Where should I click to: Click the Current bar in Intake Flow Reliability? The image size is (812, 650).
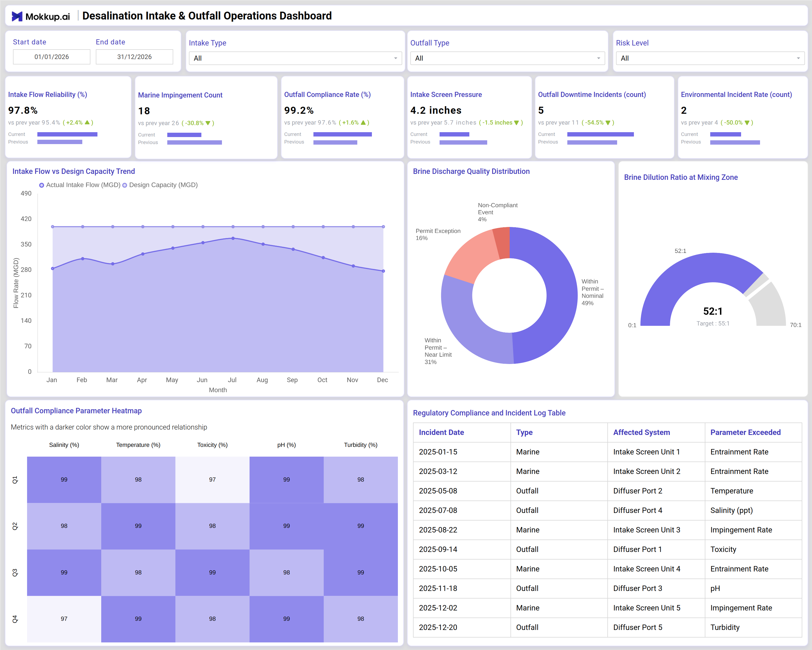tap(67, 135)
